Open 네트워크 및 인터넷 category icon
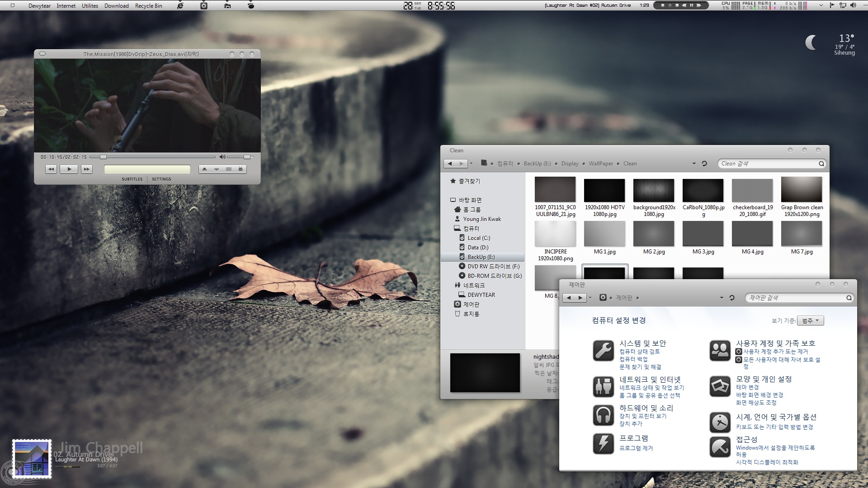The image size is (868, 488). point(604,387)
